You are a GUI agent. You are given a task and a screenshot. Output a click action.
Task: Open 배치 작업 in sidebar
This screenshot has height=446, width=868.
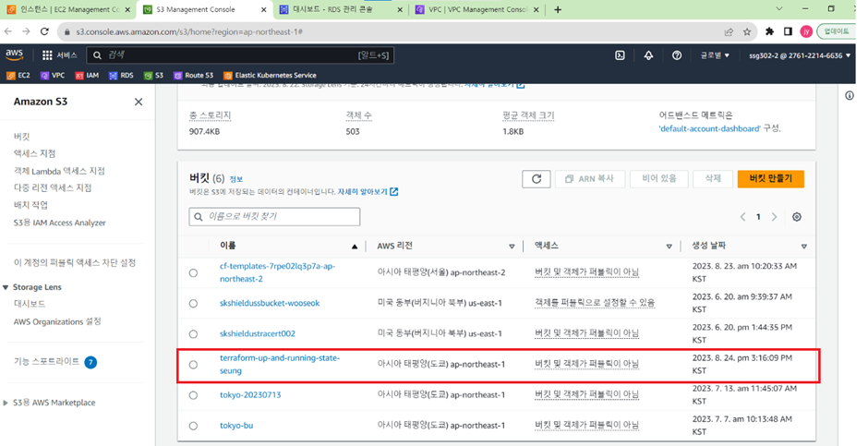point(31,205)
